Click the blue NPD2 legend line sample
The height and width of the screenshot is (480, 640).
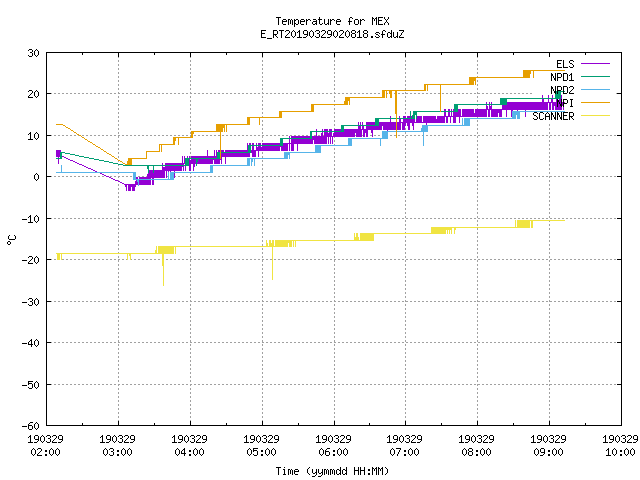[x=595, y=89]
